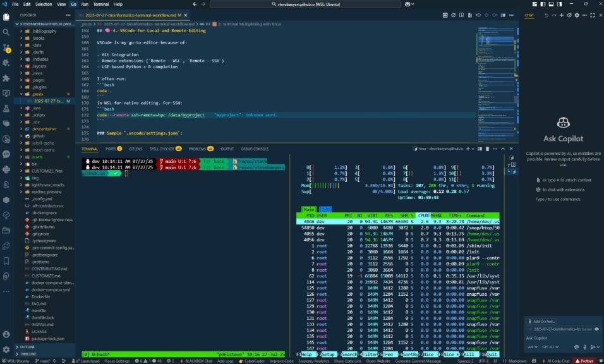Open the Run and Debug view
The image size is (604, 364).
click(6, 63)
